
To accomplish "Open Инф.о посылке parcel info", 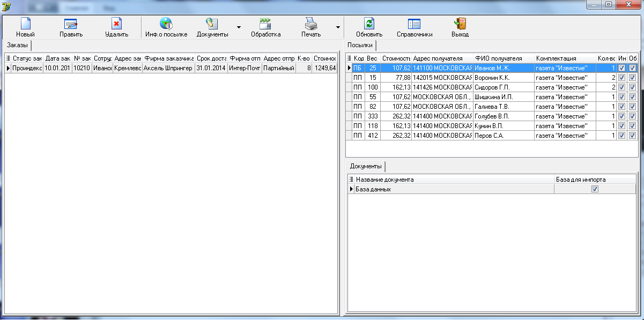I will tap(166, 24).
